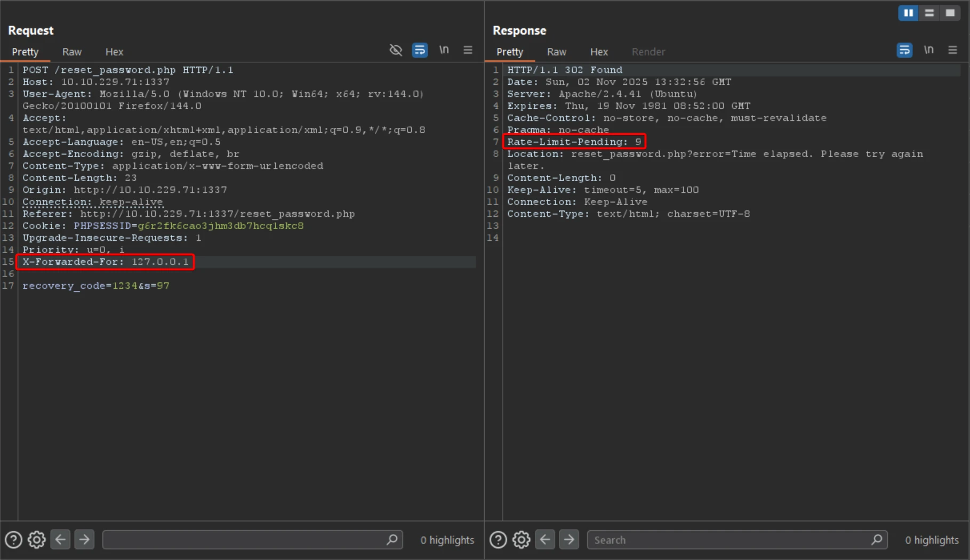Open Response search settings gear

coord(521,540)
